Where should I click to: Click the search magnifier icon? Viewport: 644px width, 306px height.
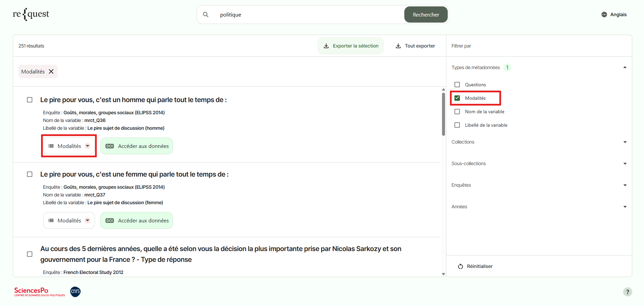tap(206, 14)
